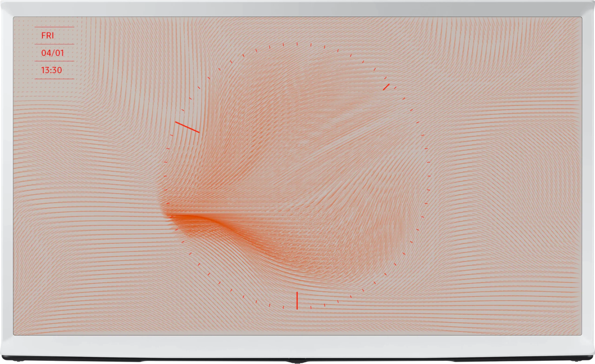The height and width of the screenshot is (364, 595).
Task: Click the center of the clock dial
Action: (x=297, y=176)
